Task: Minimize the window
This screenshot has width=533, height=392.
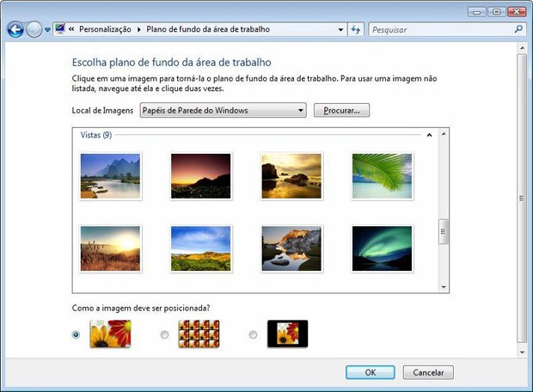Action: pos(477,12)
